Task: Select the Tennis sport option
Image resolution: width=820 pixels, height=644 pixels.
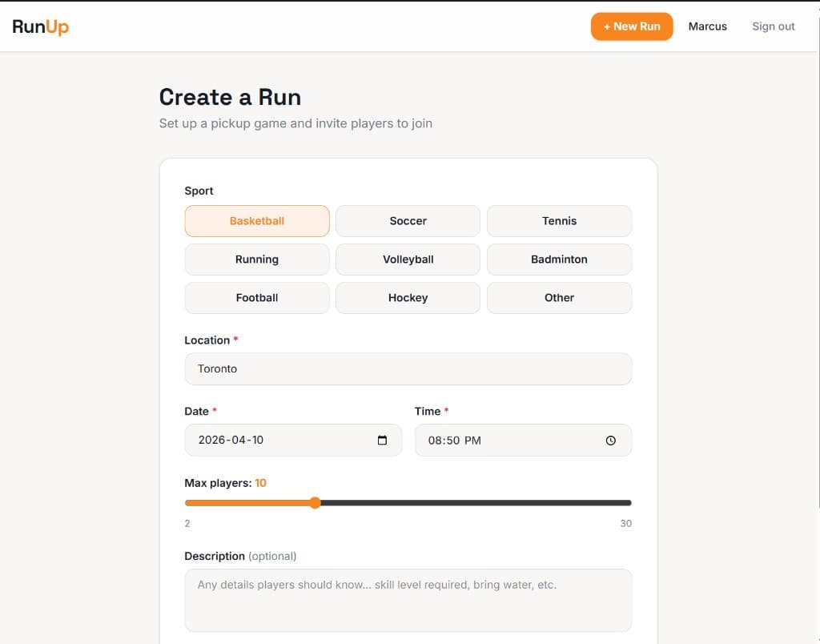Action: pyautogui.click(x=559, y=220)
